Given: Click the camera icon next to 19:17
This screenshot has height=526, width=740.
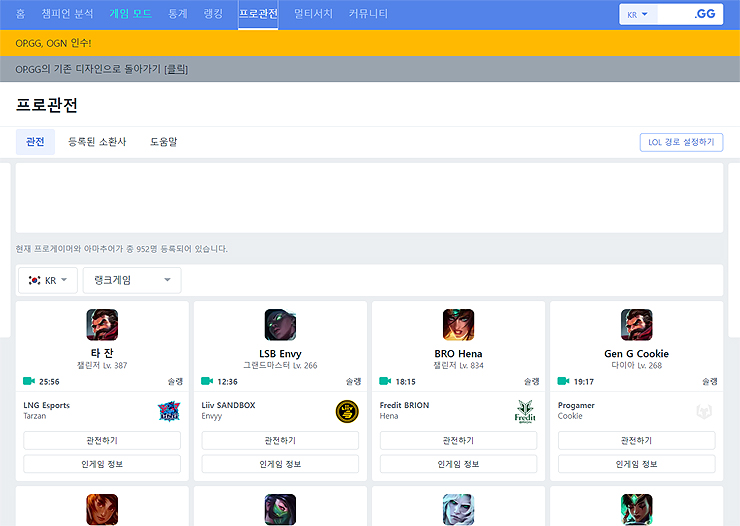Looking at the screenshot, I should (x=563, y=381).
